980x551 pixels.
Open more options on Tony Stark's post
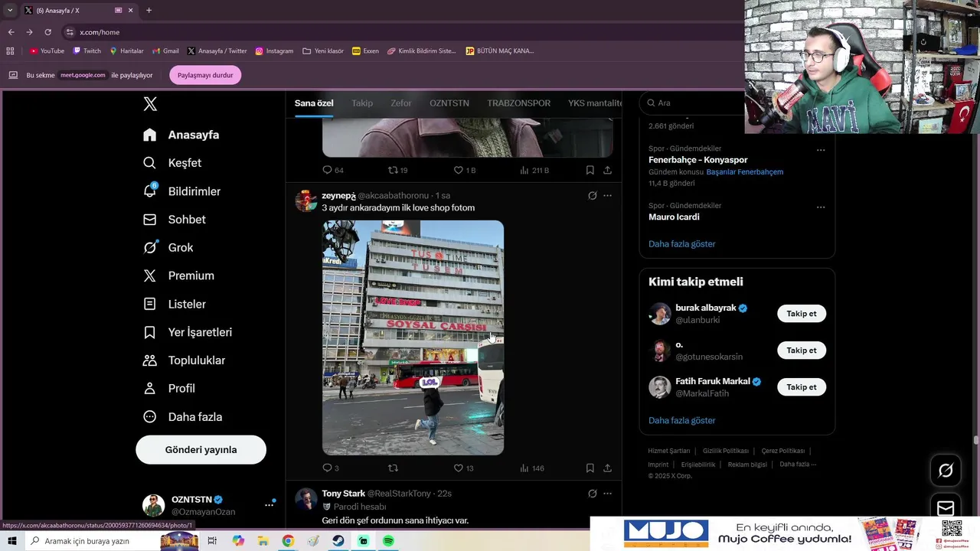point(607,494)
